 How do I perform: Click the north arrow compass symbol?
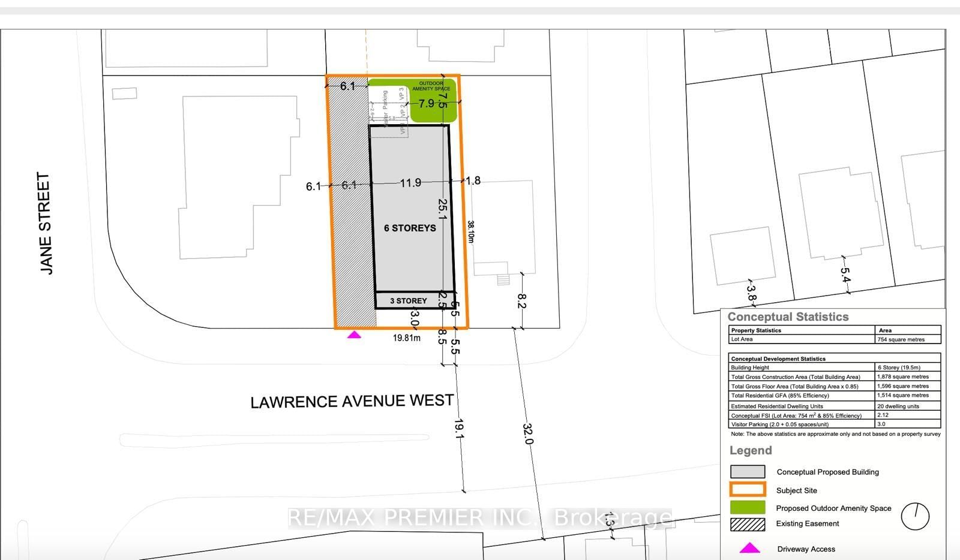coord(915,516)
